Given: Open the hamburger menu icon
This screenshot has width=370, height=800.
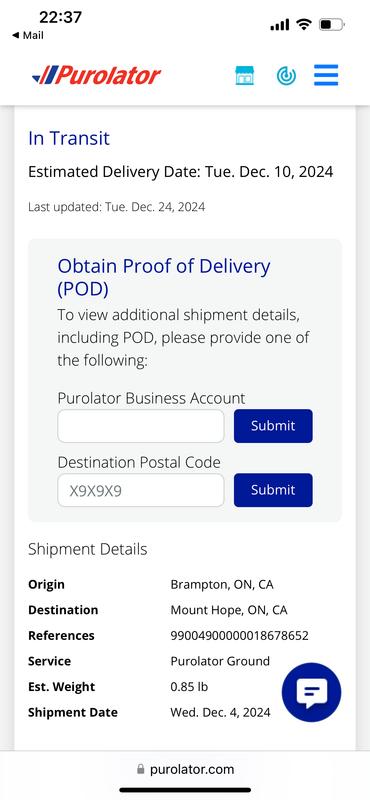Looking at the screenshot, I should pos(326,76).
